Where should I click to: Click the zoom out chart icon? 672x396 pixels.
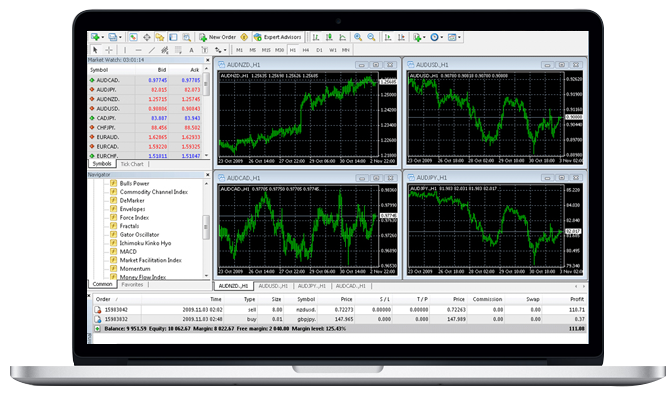pos(372,37)
